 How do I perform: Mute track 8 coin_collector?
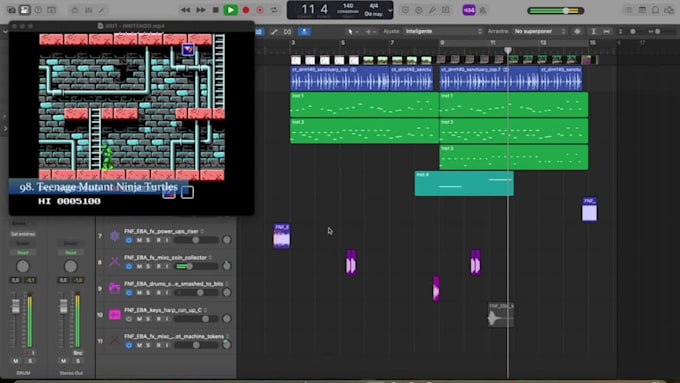tap(139, 266)
